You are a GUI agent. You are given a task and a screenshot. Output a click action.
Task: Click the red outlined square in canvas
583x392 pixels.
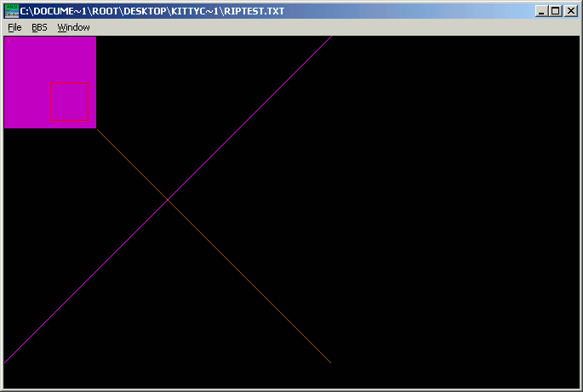(70, 101)
